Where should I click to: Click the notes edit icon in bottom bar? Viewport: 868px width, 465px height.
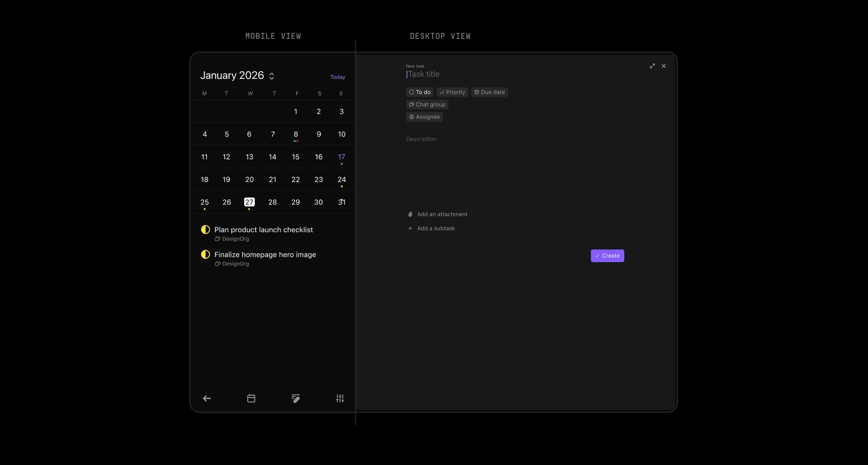(296, 398)
